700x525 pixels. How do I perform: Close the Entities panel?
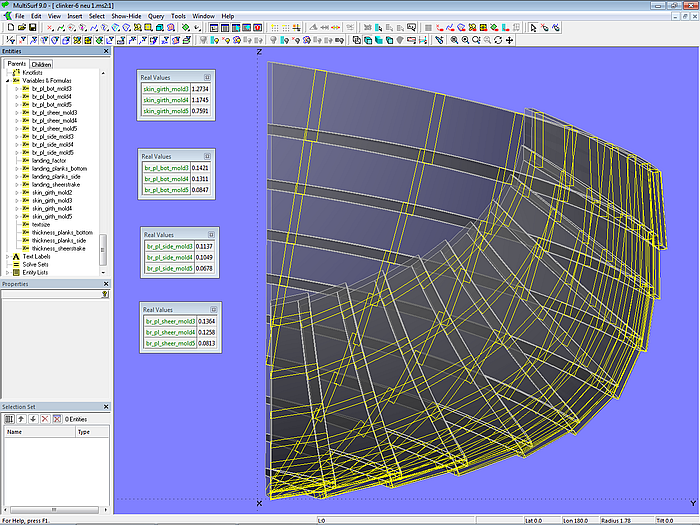point(106,51)
